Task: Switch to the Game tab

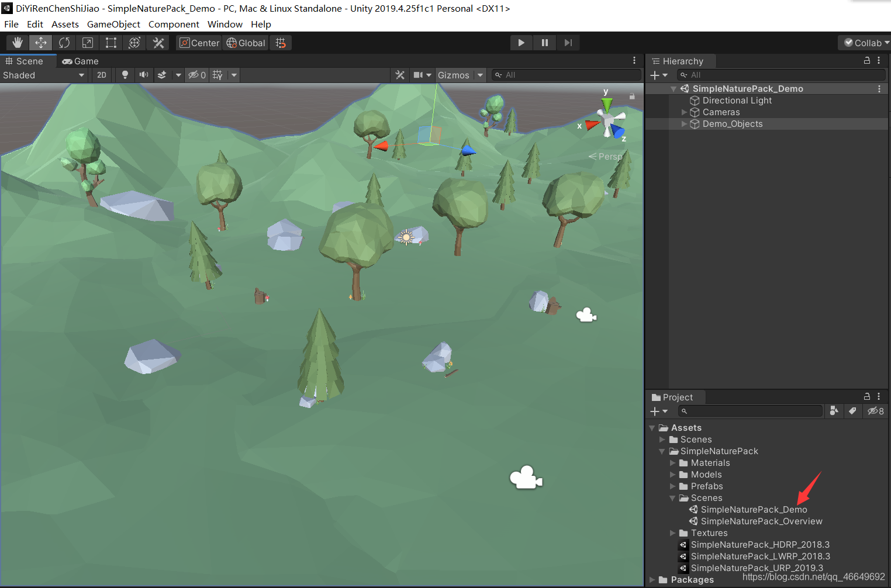Action: tap(81, 61)
